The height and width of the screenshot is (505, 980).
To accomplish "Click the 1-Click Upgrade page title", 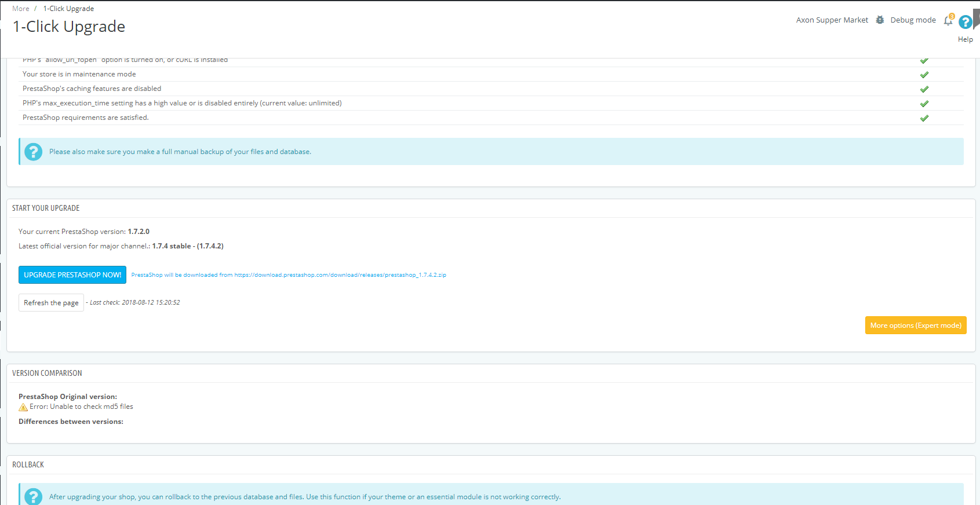I will point(69,27).
